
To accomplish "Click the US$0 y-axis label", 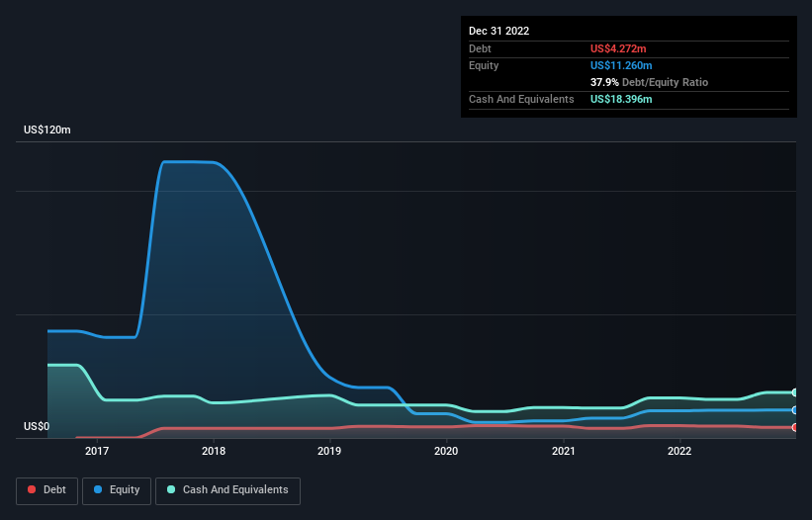I will click(37, 426).
